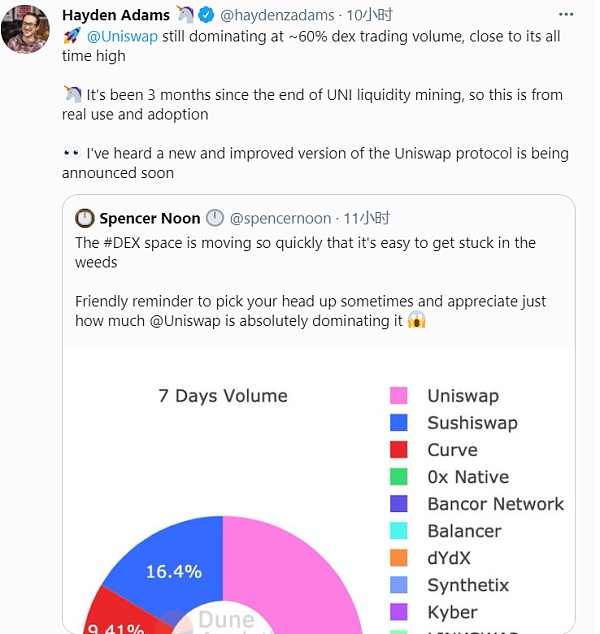Viewport: 600px width, 634px height.
Task: Click Spencer Noon's clock avatar icon
Action: [x=85, y=219]
